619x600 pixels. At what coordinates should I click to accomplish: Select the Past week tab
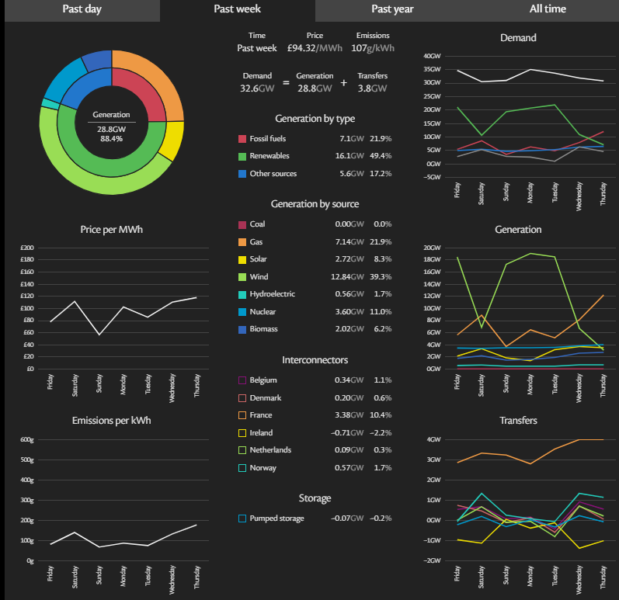(237, 10)
